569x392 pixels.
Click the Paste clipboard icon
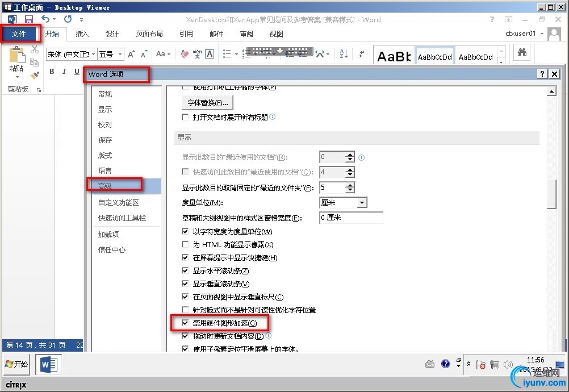coord(16,55)
